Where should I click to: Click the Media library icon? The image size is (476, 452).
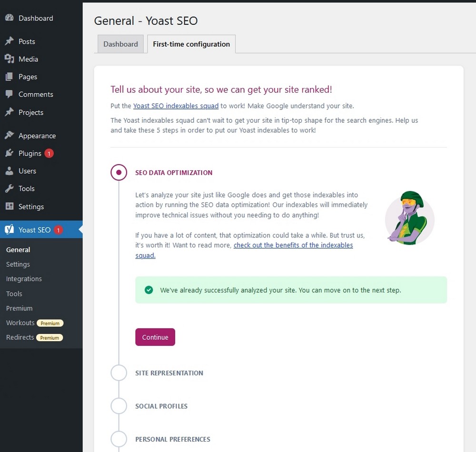[9, 59]
